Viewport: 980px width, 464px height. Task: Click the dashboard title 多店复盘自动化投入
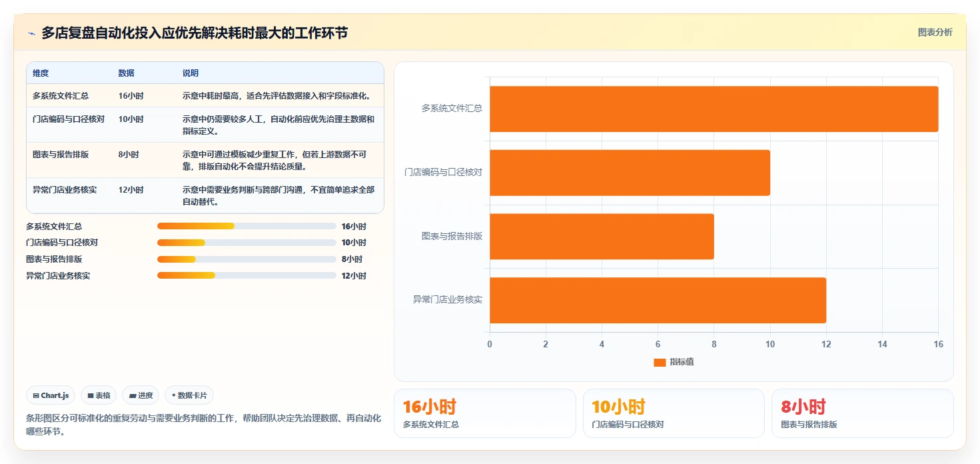(x=195, y=33)
